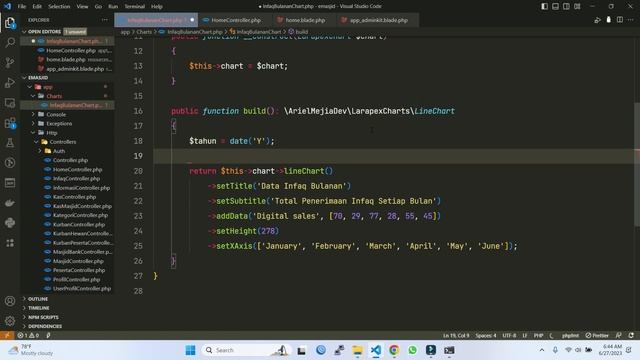This screenshot has height=360, width=640.
Task: Toggle Panel visibility in title bar
Action: [x=556, y=6]
